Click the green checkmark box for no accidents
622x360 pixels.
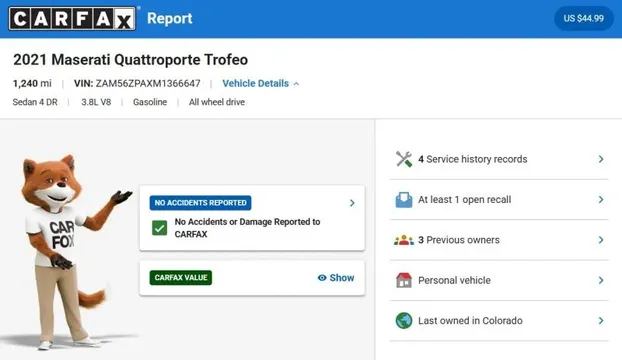click(159, 228)
